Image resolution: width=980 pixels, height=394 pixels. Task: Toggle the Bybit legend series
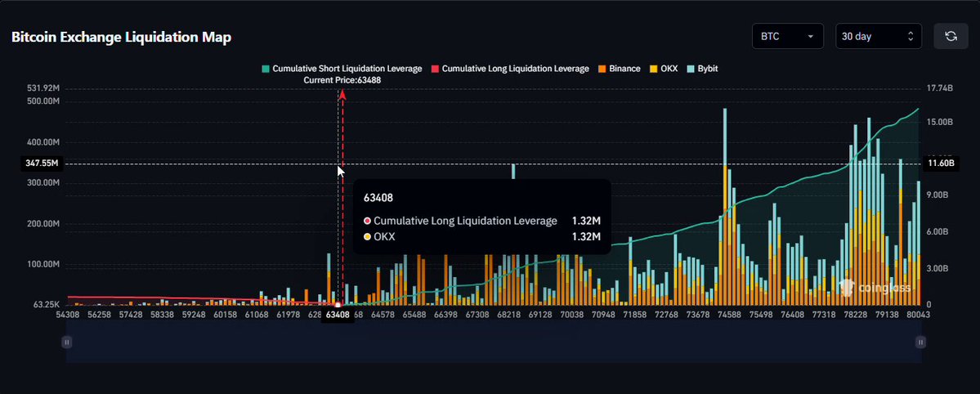[702, 69]
